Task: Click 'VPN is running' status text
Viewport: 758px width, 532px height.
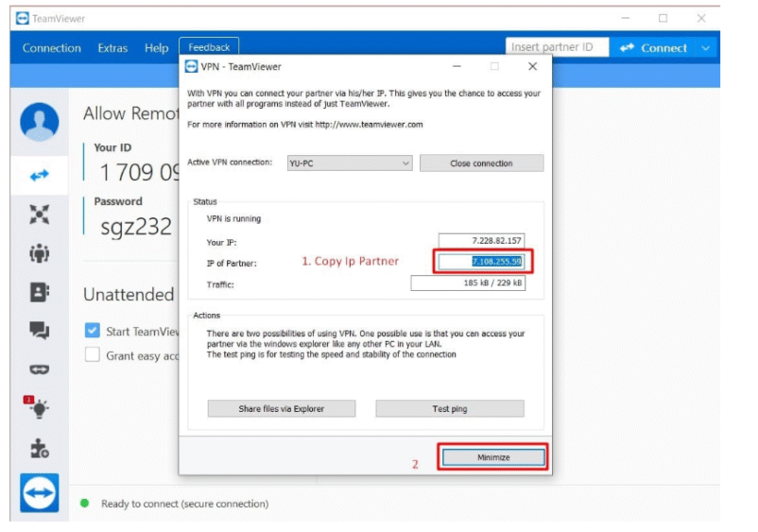Action: click(x=233, y=219)
